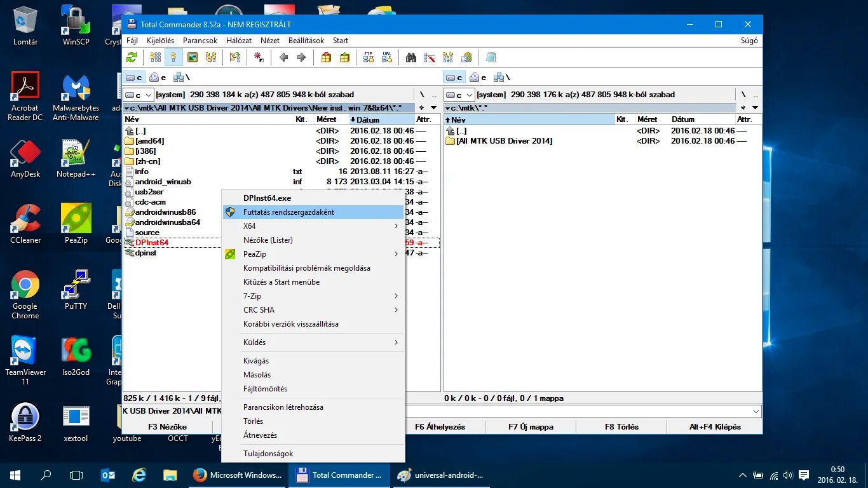Open right panel directory history arrow
Viewport: 868px width, 488px height.
point(755,108)
